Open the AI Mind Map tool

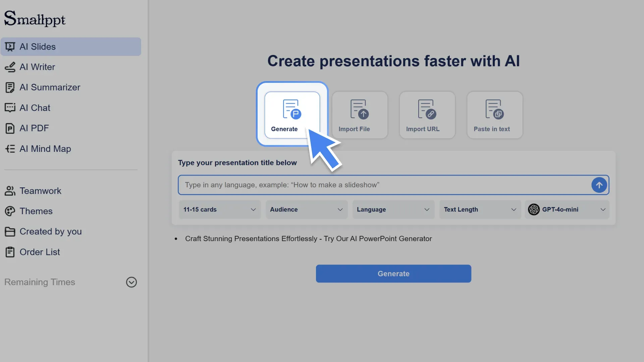[x=45, y=148]
